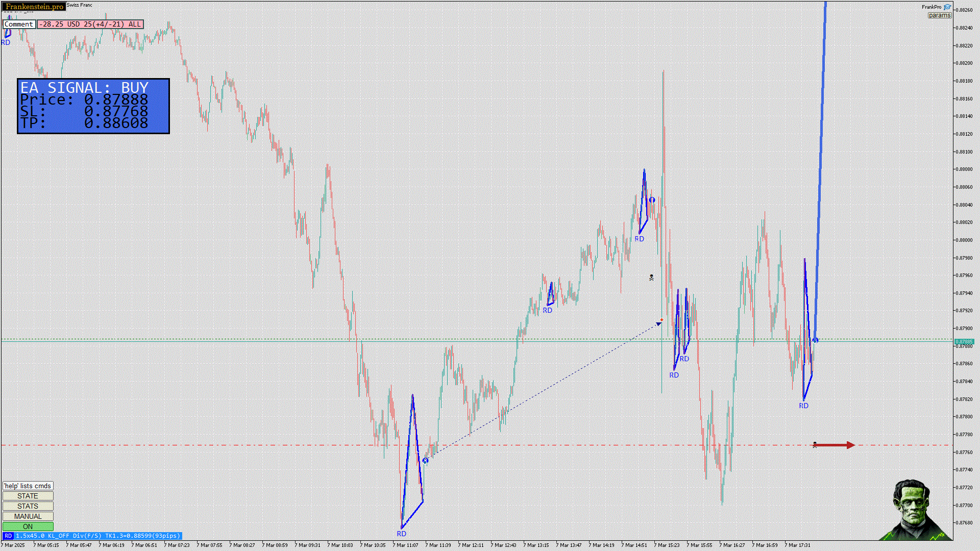This screenshot has width=980, height=551.
Task: Click the pink profit summary -28.25 USD box
Action: point(90,24)
